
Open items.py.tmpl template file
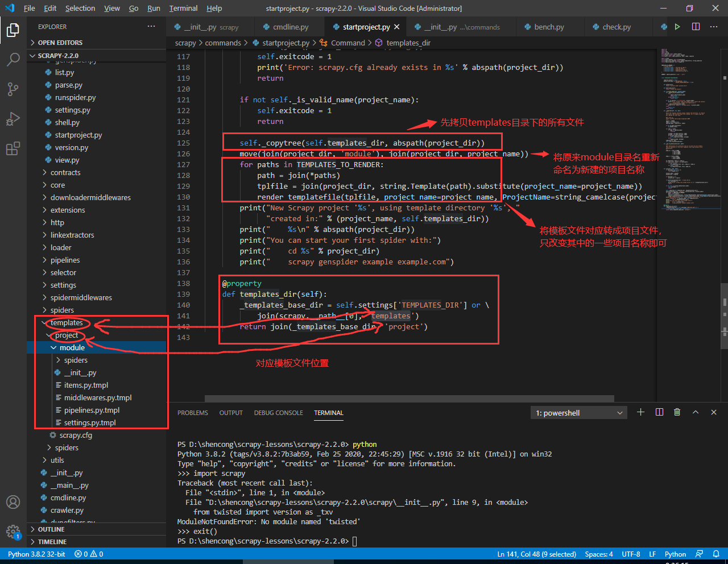pyautogui.click(x=86, y=385)
